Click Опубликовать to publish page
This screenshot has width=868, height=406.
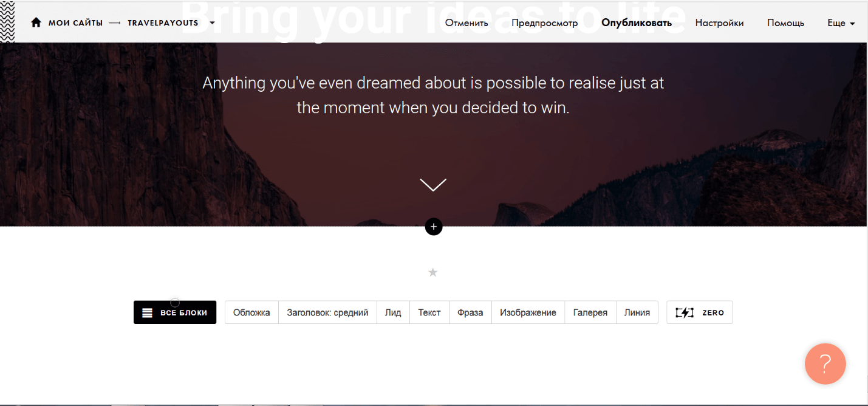pyautogui.click(x=636, y=23)
